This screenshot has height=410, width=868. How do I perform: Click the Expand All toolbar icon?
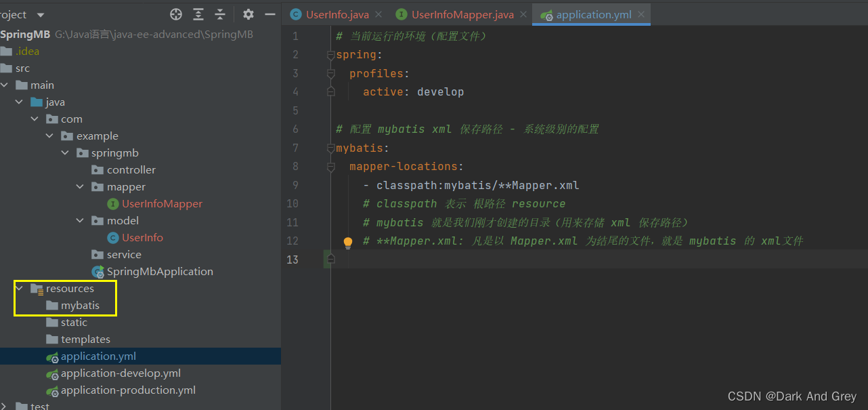tap(198, 14)
